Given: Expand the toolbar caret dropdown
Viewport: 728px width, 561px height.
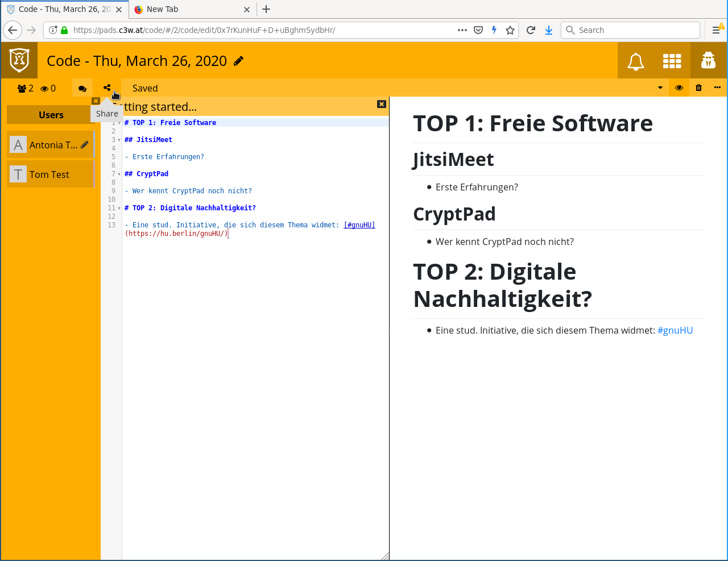Looking at the screenshot, I should (660, 88).
